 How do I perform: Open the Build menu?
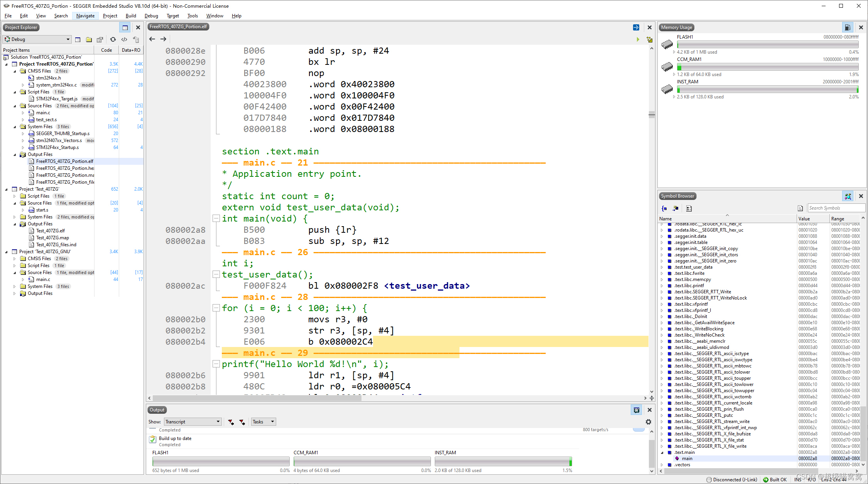[x=131, y=16]
